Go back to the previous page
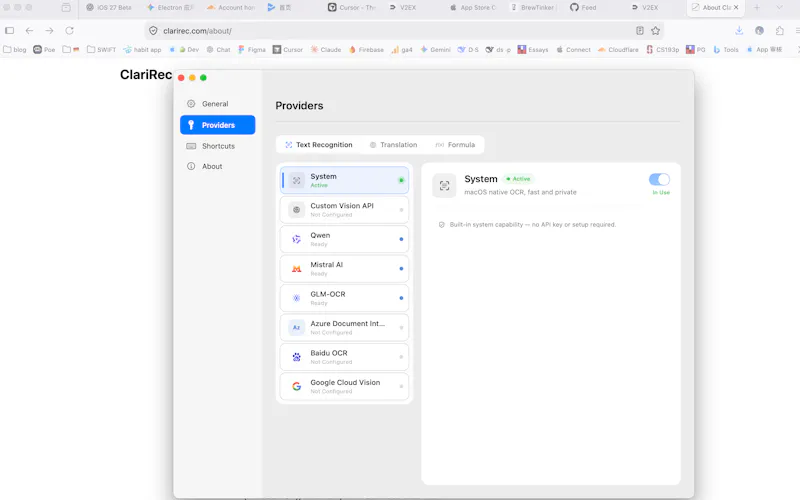This screenshot has height=500, width=800. tap(30, 31)
